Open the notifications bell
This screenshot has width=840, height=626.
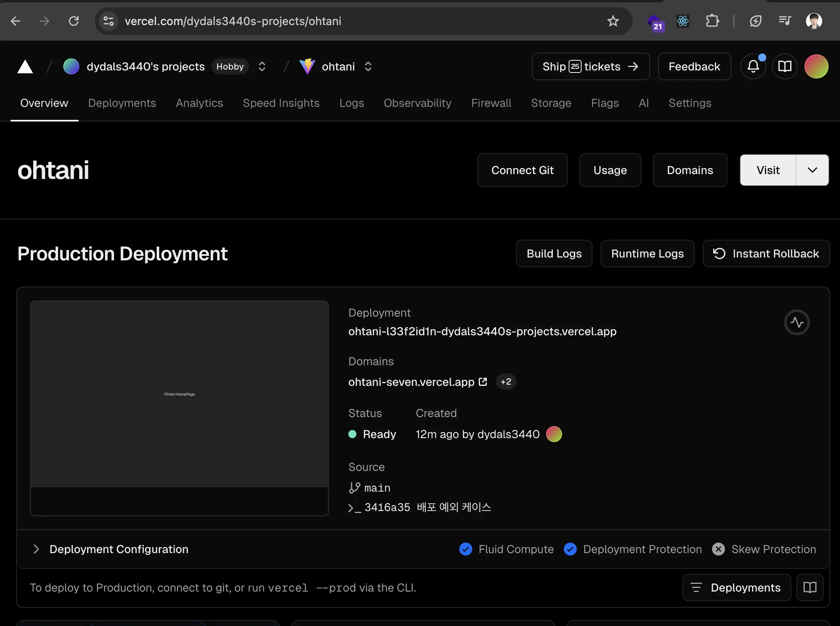pyautogui.click(x=753, y=66)
